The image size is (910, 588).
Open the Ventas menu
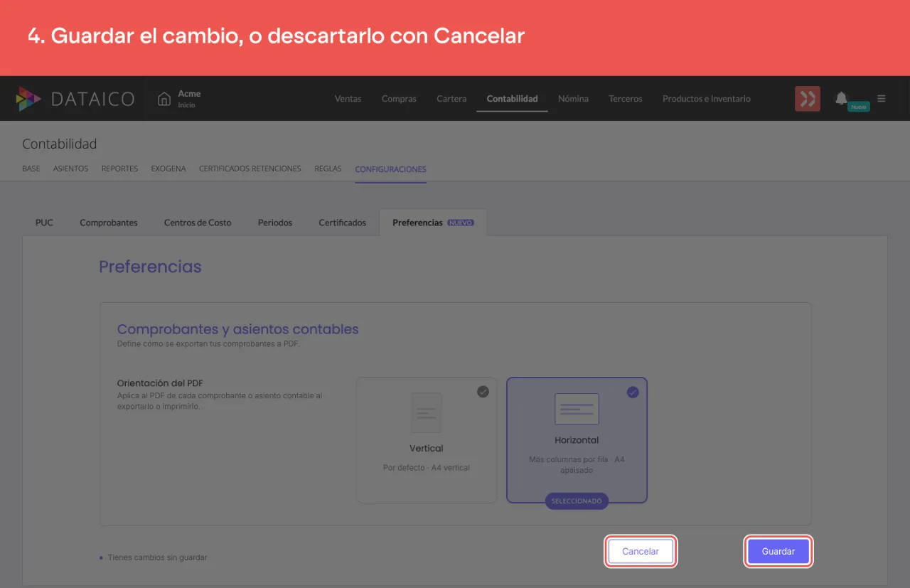coord(348,99)
